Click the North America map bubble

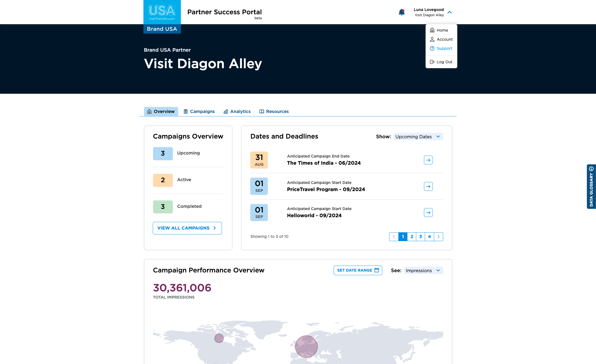219,338
